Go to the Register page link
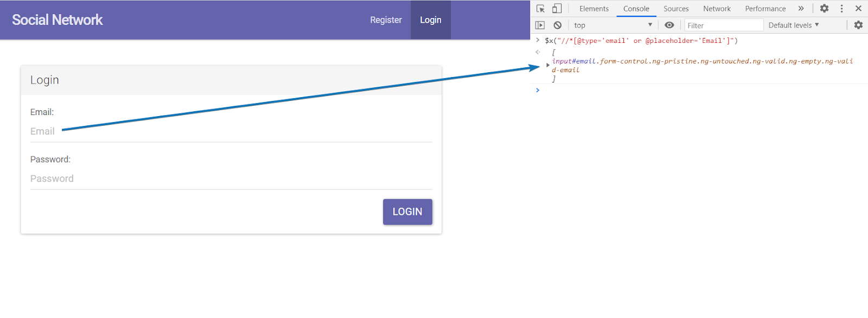Image resolution: width=868 pixels, height=318 pixels. tap(386, 20)
